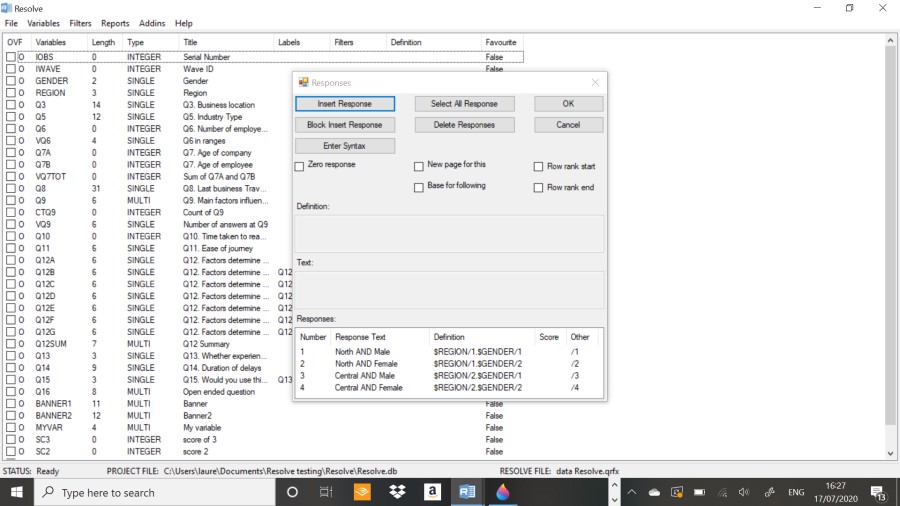The image size is (900, 506).
Task: Open battery status tray icon
Action: pyautogui.click(x=699, y=492)
